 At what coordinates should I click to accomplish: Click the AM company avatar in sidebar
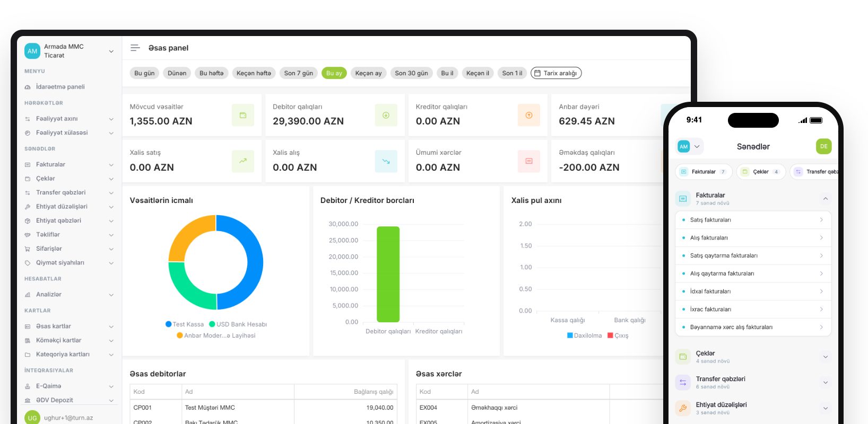32,51
